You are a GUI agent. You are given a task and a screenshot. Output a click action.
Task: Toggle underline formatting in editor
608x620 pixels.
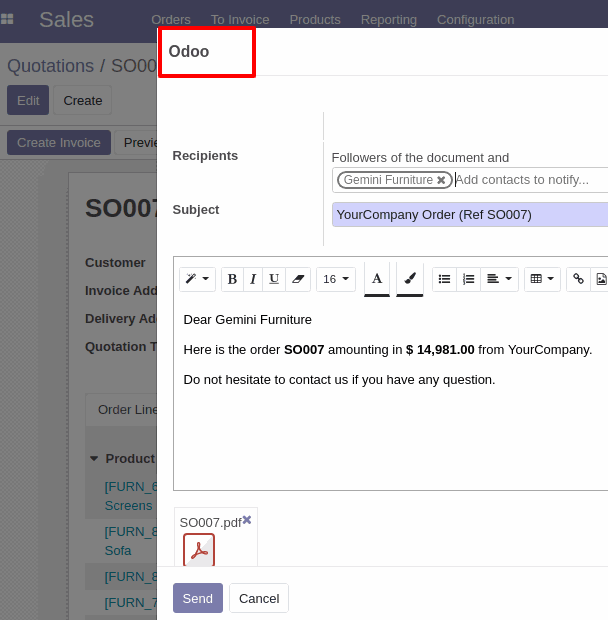point(274,279)
